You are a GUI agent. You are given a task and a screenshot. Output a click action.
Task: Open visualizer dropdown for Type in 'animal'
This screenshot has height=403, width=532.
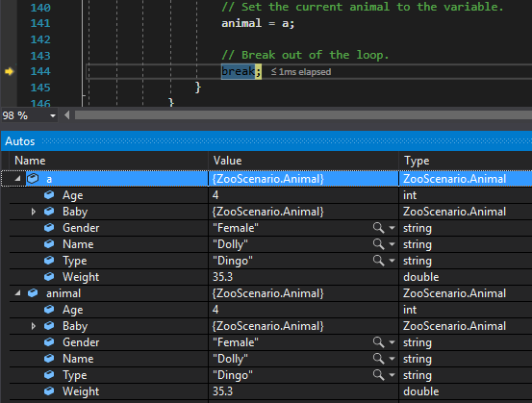tap(392, 374)
